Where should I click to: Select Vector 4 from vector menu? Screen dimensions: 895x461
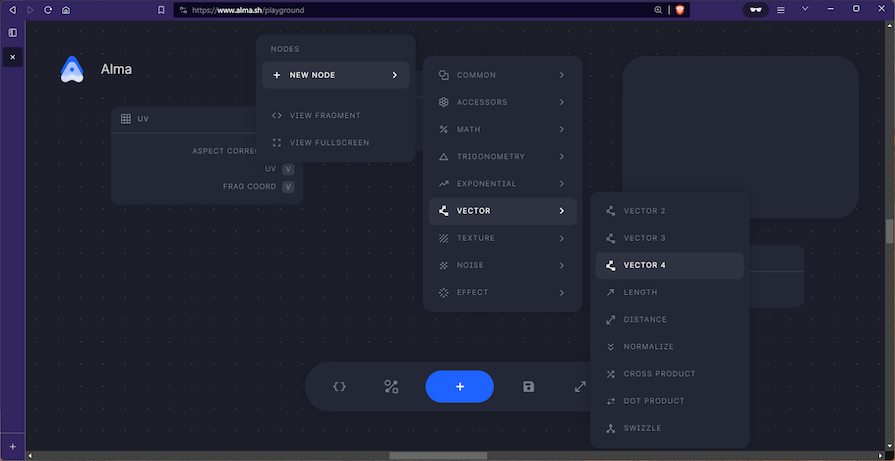point(669,265)
